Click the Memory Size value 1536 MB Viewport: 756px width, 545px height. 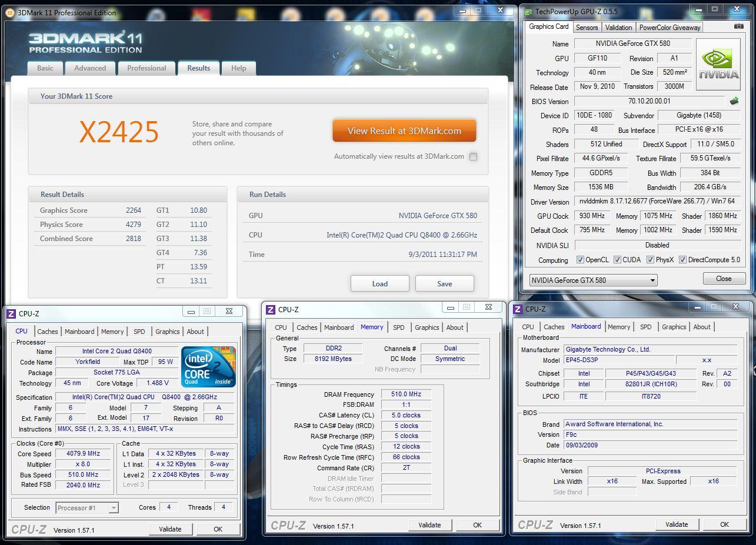pyautogui.click(x=601, y=187)
